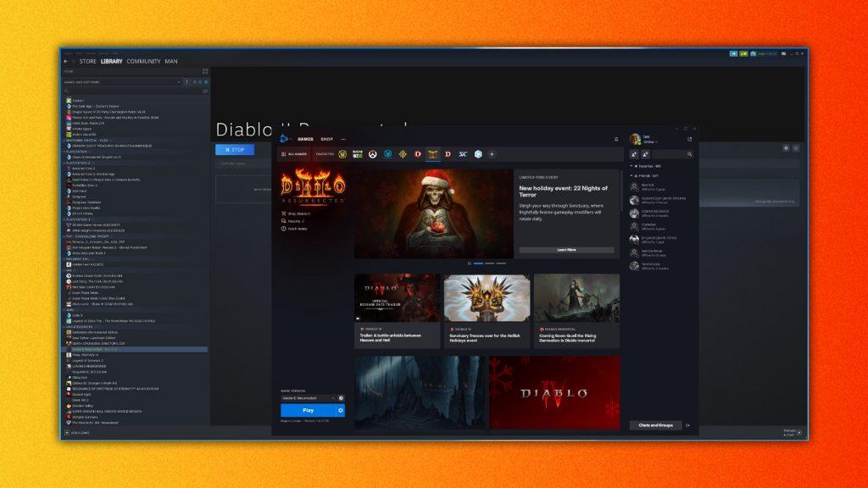Expand the Chats and Groups panel arrow
868x488 pixels.
pyautogui.click(x=688, y=425)
